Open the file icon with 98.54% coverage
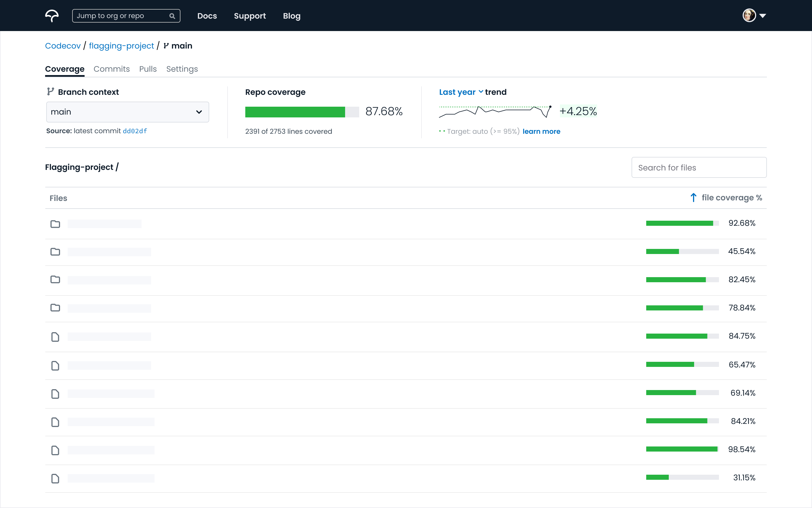This screenshot has height=508, width=812. [55, 450]
